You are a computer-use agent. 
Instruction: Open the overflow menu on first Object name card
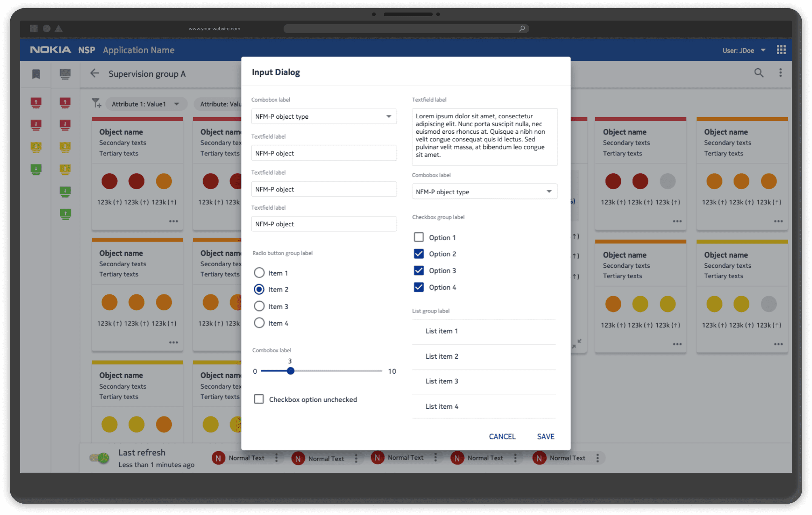pos(173,221)
